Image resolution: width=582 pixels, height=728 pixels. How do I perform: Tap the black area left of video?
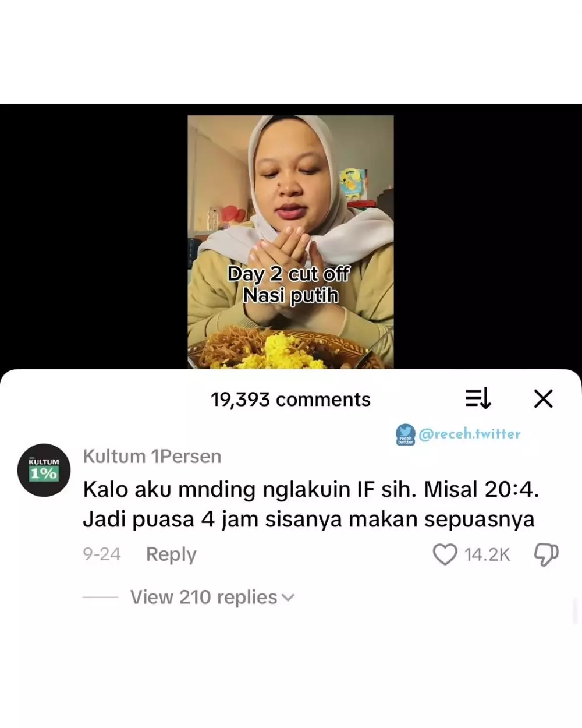click(93, 236)
